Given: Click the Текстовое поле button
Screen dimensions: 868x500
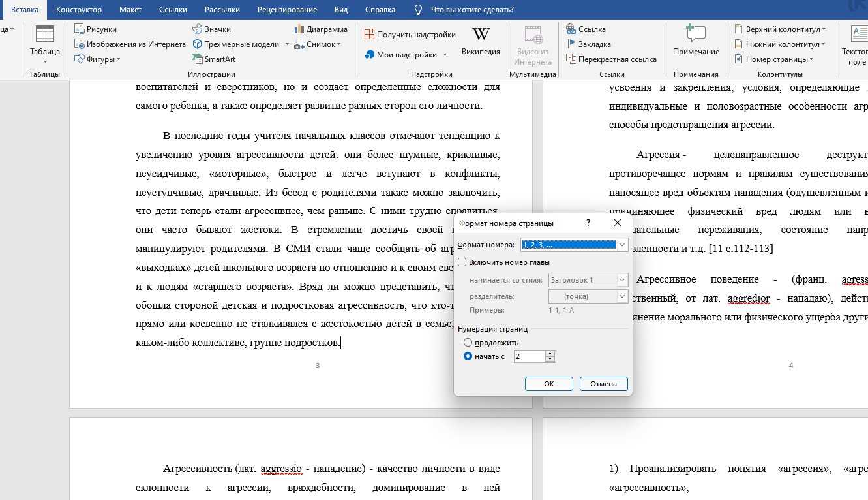Looking at the screenshot, I should 855,44.
